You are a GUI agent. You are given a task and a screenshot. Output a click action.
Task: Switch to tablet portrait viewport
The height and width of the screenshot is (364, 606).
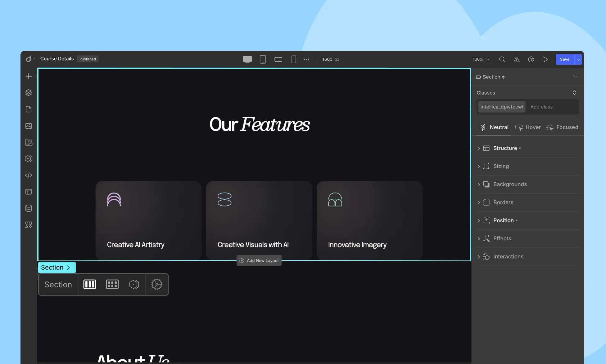pos(263,59)
